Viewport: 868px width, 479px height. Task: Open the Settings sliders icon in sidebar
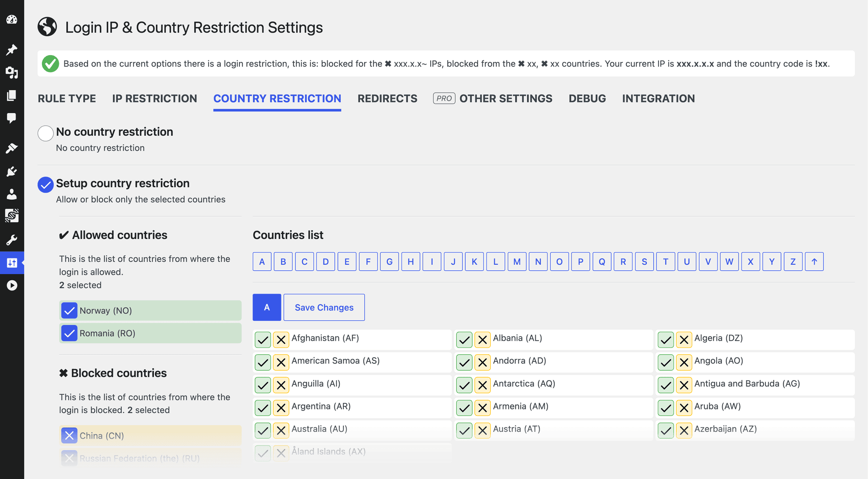coord(12,263)
